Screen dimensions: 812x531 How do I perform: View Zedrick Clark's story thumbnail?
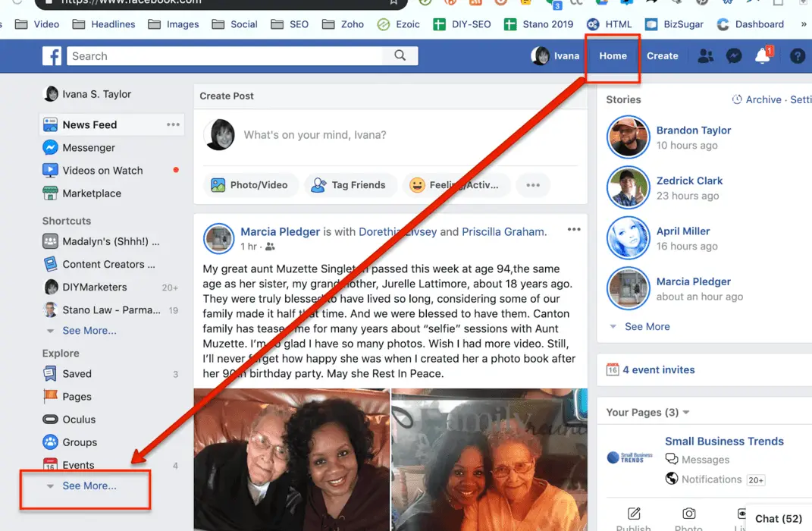(x=629, y=187)
